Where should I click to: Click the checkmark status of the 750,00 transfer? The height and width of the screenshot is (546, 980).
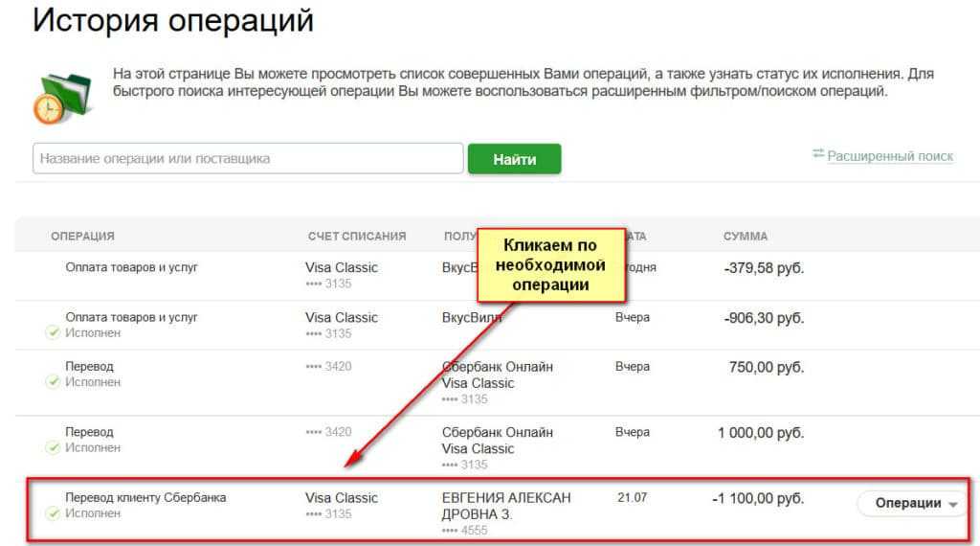pyautogui.click(x=54, y=381)
